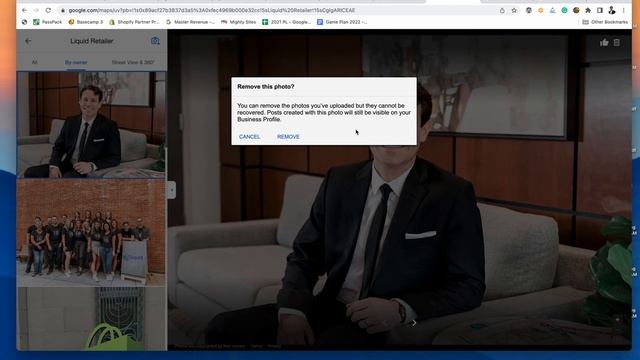Open the PassPack bookmark
The width and height of the screenshot is (640, 360).
click(48, 22)
